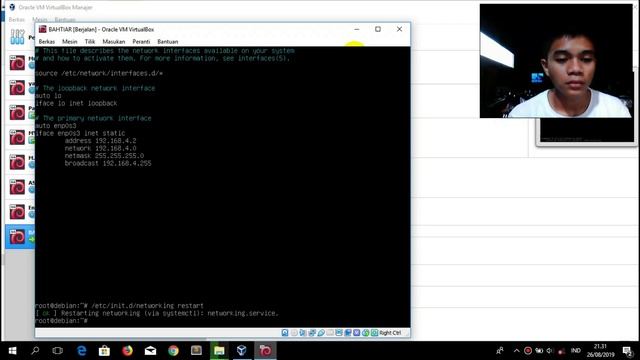The height and width of the screenshot is (360, 640).
Task: Show hidden system tray icons
Action: (x=516, y=351)
